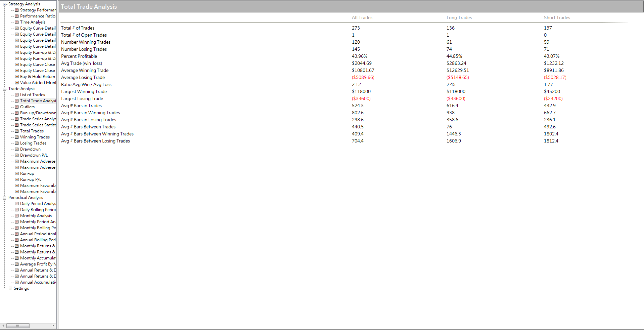The width and height of the screenshot is (644, 330).
Task: Click the Number Winning Trades row label
Action: 86,42
